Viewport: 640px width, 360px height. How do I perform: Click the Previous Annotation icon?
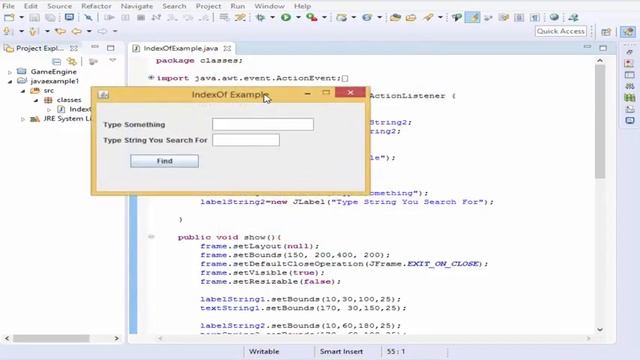pyautogui.click(x=33, y=31)
